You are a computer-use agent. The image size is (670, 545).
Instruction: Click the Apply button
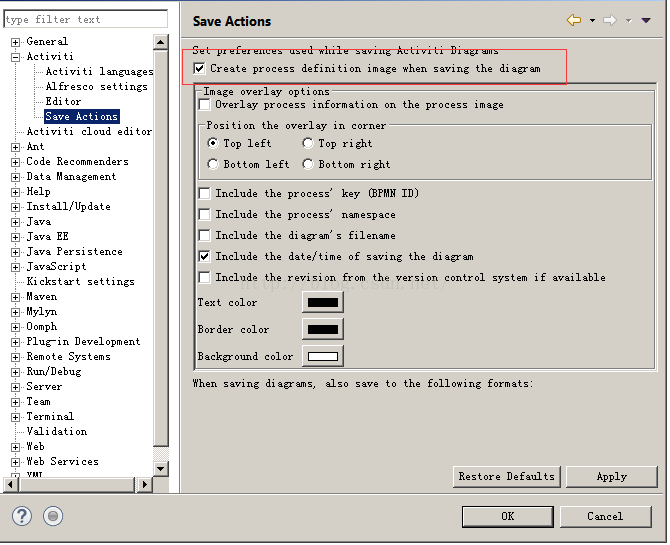(611, 477)
